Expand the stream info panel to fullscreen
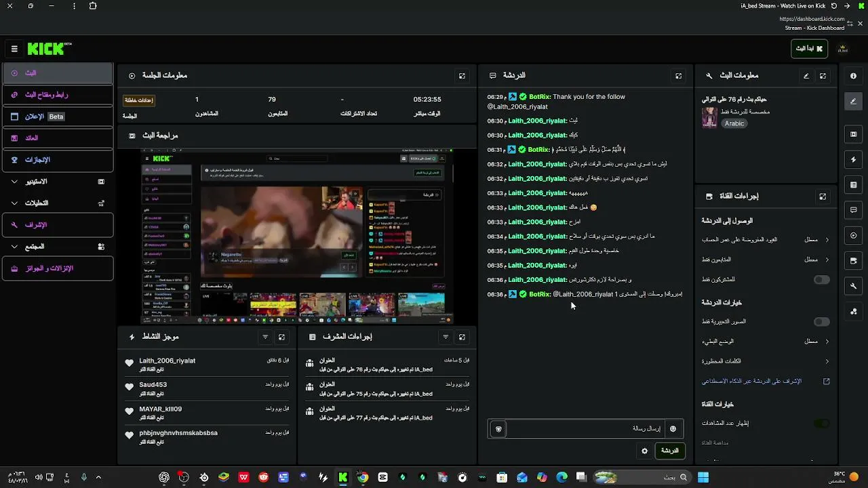Viewport: 868px width, 488px height. coord(823,76)
